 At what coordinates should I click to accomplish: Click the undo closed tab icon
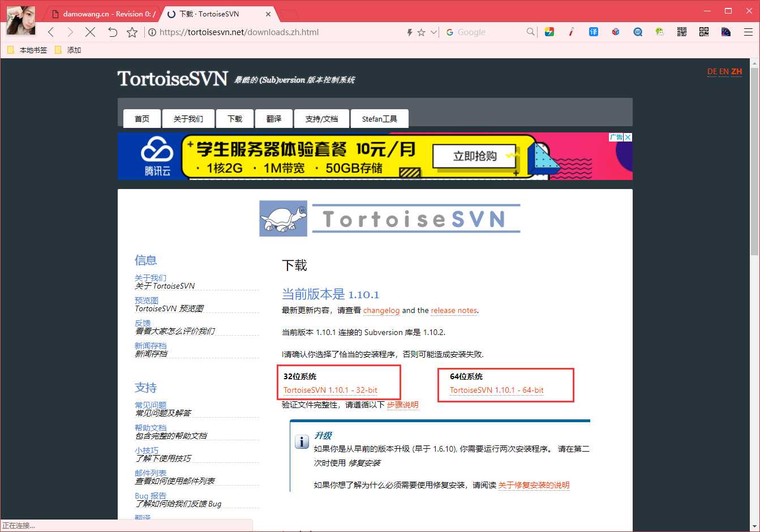point(112,32)
